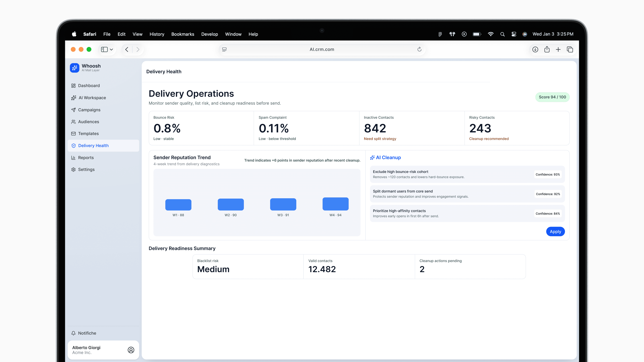
Task: Open the Wi-Fi menu
Action: (491, 34)
